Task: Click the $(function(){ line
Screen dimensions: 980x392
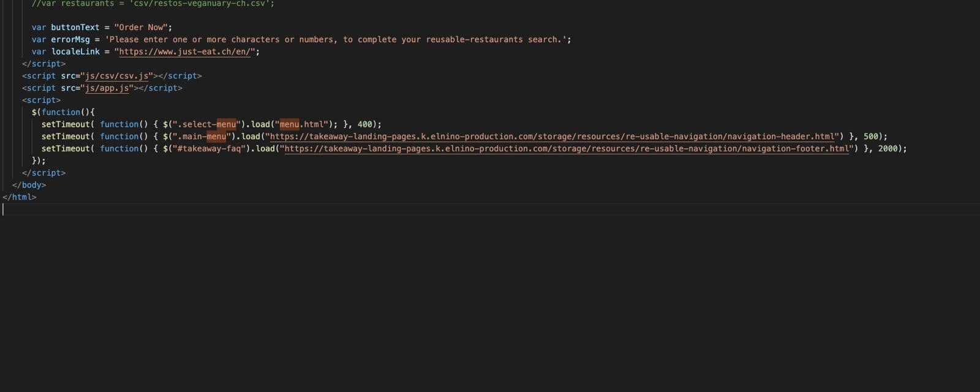Action: tap(63, 112)
